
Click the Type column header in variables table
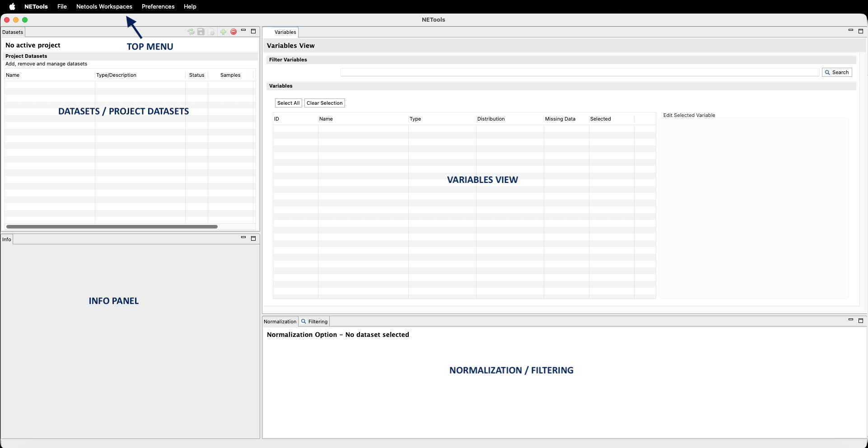442,119
